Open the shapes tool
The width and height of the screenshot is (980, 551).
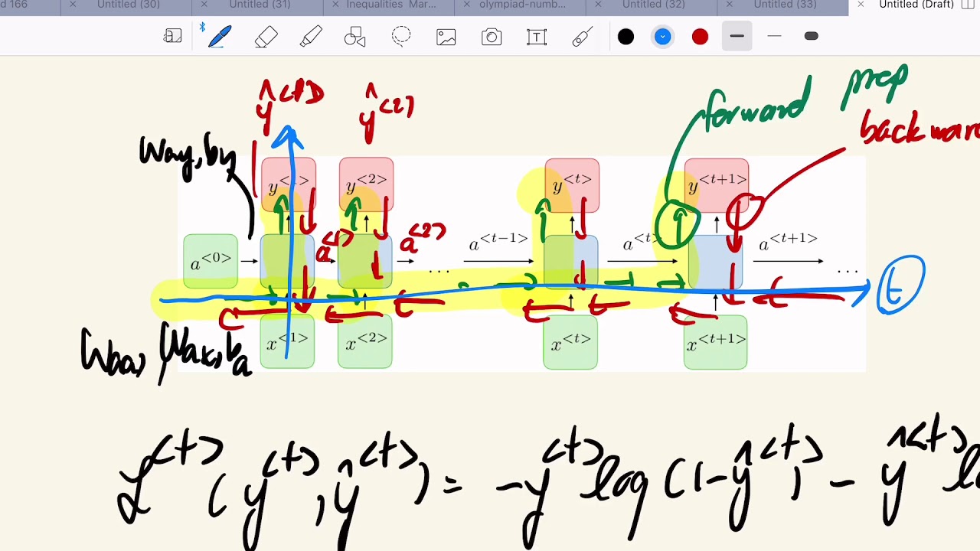355,37
